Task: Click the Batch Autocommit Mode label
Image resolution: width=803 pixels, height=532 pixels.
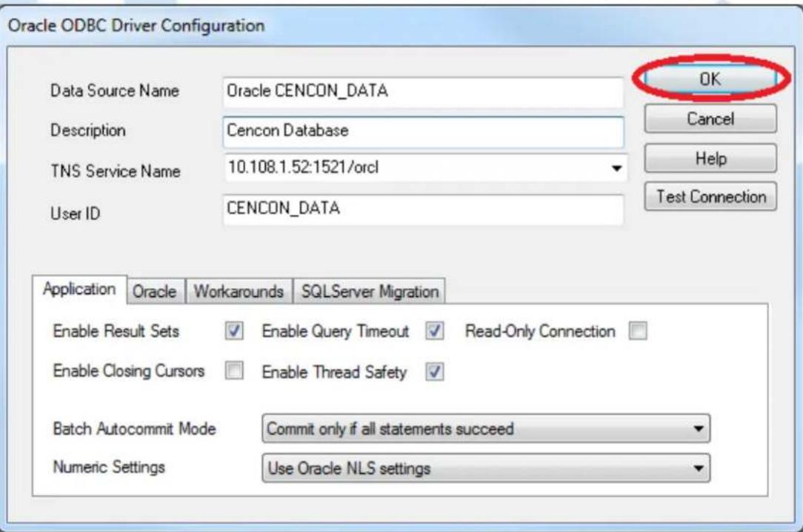Action: click(134, 428)
